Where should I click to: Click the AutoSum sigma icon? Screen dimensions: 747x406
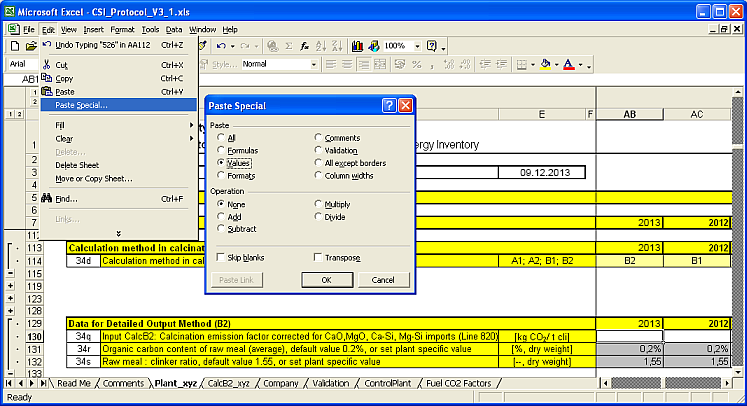click(x=288, y=46)
